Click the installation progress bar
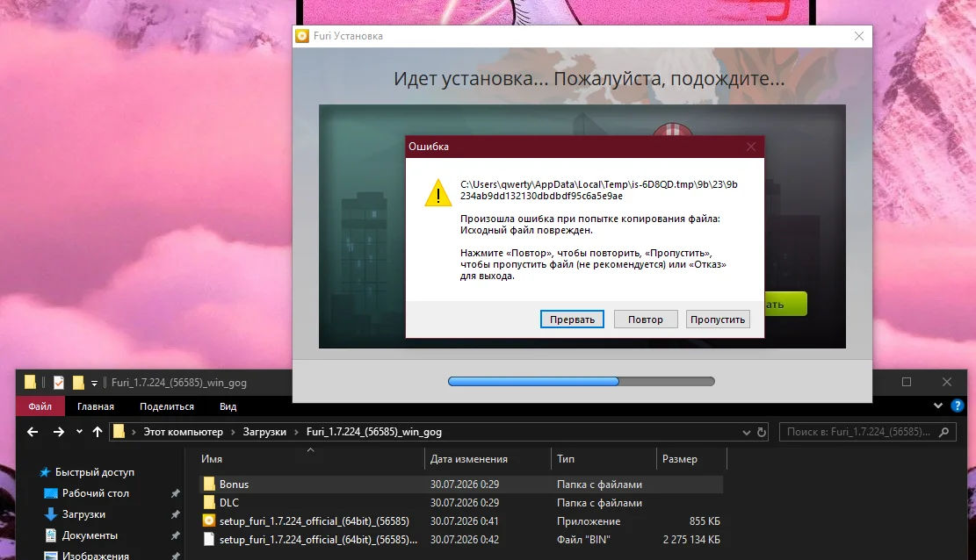This screenshot has height=560, width=976. click(x=582, y=382)
